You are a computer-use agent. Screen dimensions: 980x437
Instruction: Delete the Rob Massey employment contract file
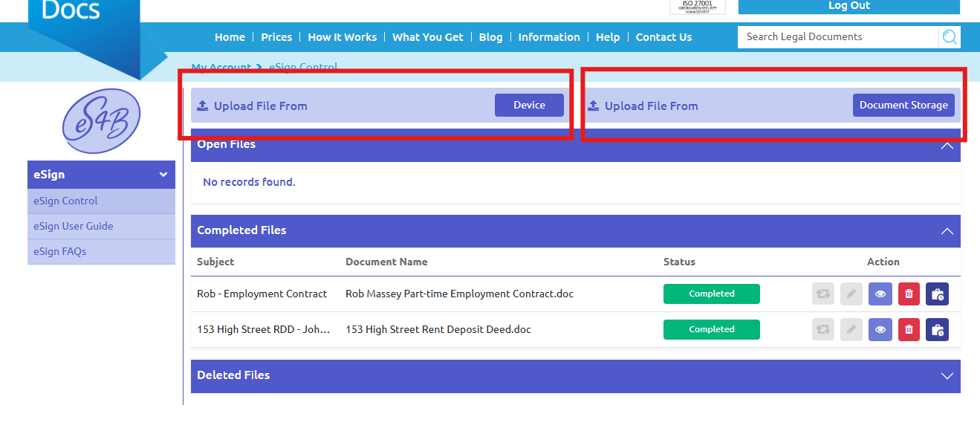909,294
